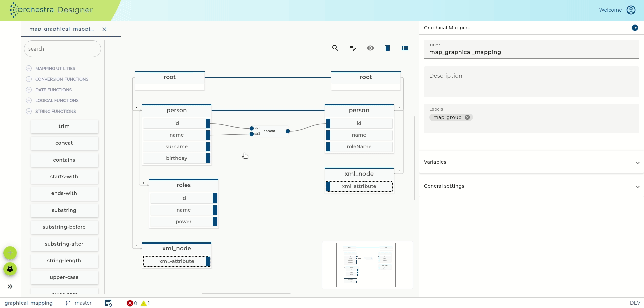Click the concat node output port
The image size is (644, 308).
pyautogui.click(x=288, y=131)
